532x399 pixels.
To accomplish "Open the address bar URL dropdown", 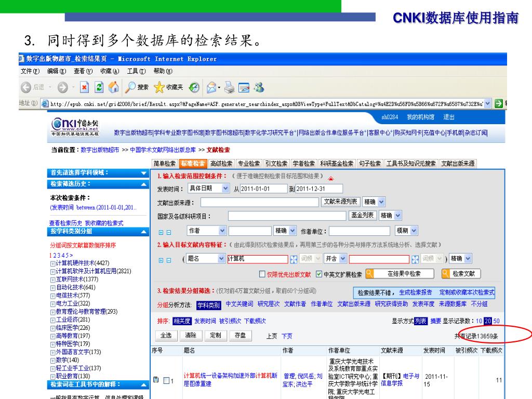I will [x=487, y=103].
